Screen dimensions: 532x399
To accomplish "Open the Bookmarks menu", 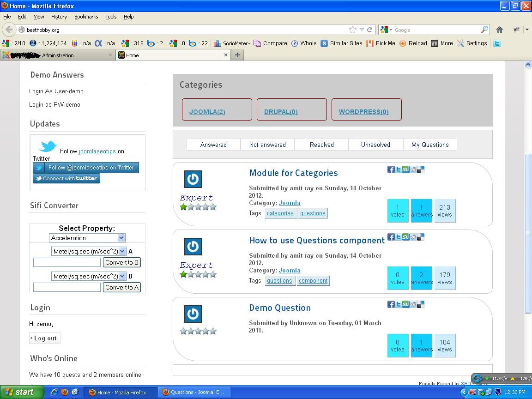I will pos(86,17).
